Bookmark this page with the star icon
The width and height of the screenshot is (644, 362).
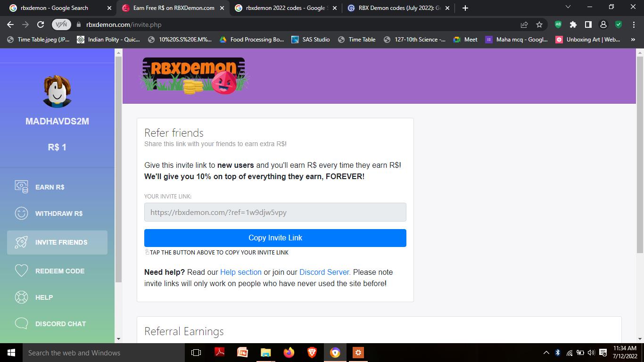tap(539, 25)
